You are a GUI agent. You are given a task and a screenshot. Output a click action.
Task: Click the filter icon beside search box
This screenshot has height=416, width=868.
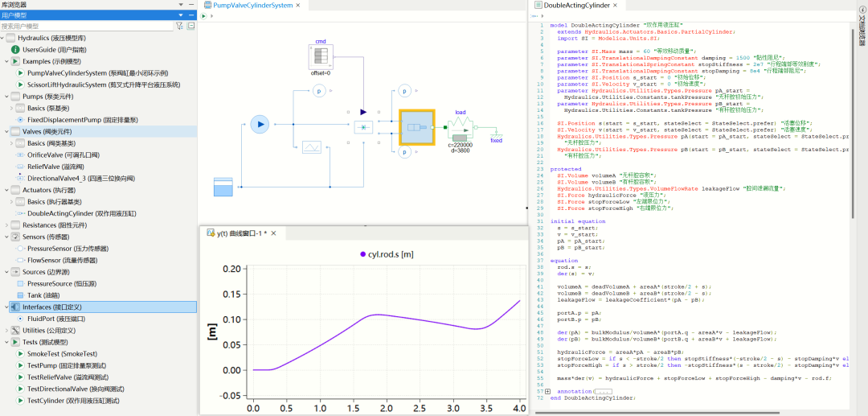(x=178, y=26)
